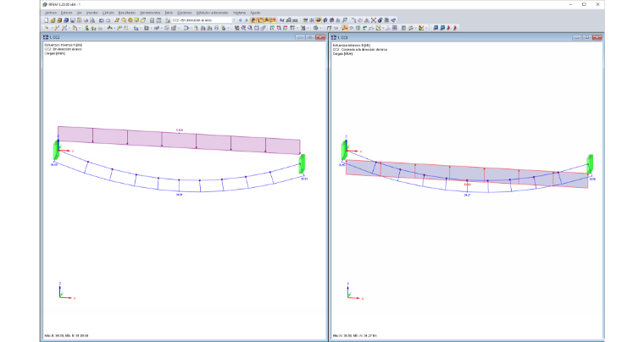Open the Insertar menu
644x342 pixels.
[x=92, y=13]
